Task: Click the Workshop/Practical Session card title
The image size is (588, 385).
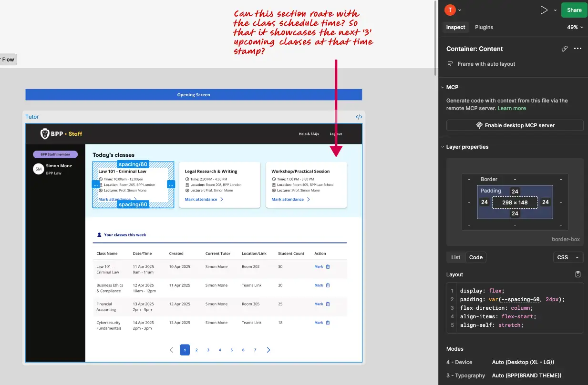Action: 300,172
